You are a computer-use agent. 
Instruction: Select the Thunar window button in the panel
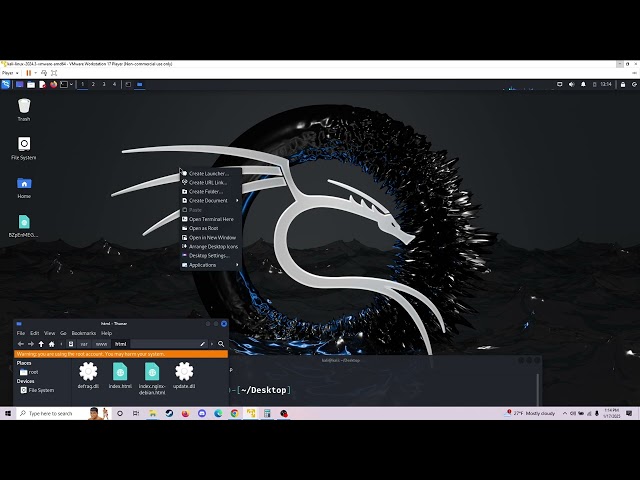[140, 84]
